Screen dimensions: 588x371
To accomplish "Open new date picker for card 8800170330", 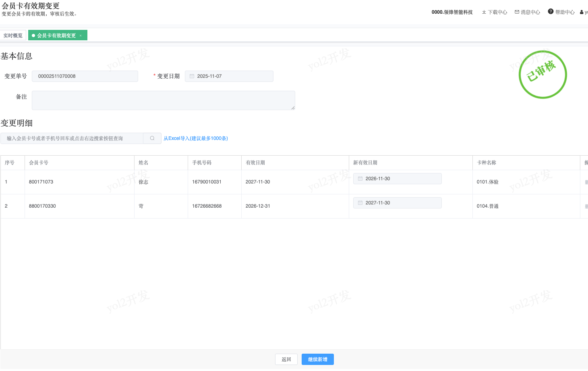I will click(x=398, y=203).
